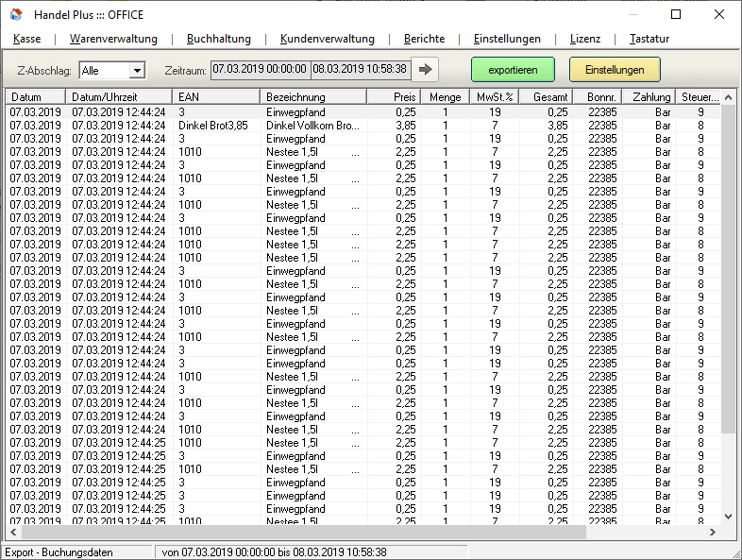Open the Z-Abschlag dropdown
The width and height of the screenshot is (742, 560).
click(137, 71)
